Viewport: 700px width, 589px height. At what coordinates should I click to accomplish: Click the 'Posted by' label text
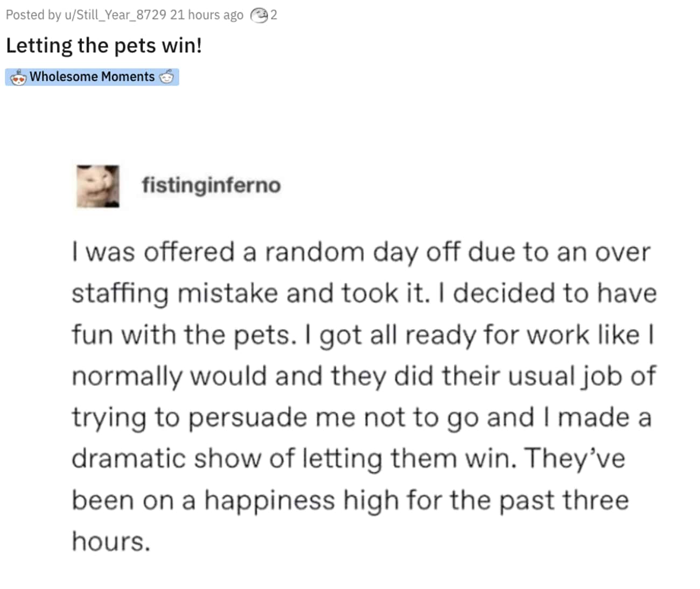point(33,15)
